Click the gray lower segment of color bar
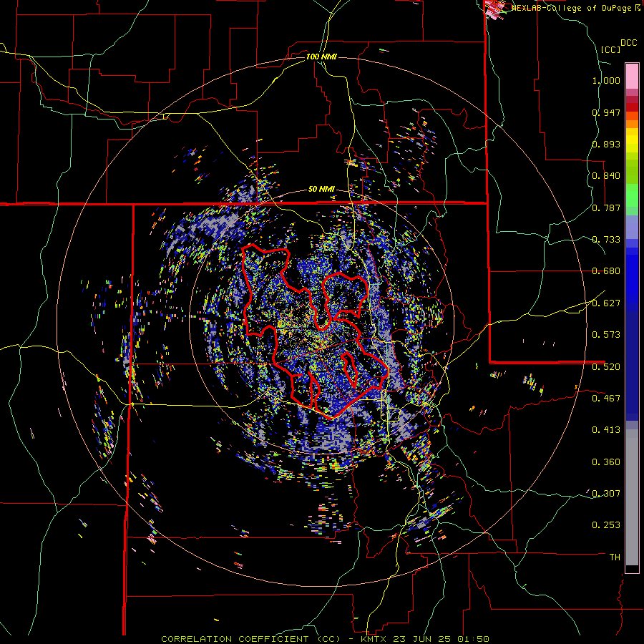 632,497
